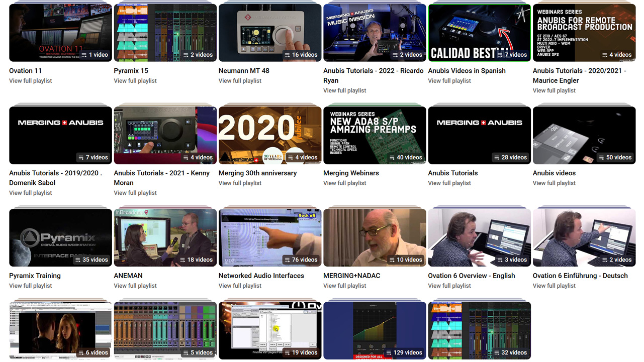Click the Anubis Tutorials Kenny Moran title
Viewport: 644px width, 362px height.
(x=162, y=178)
